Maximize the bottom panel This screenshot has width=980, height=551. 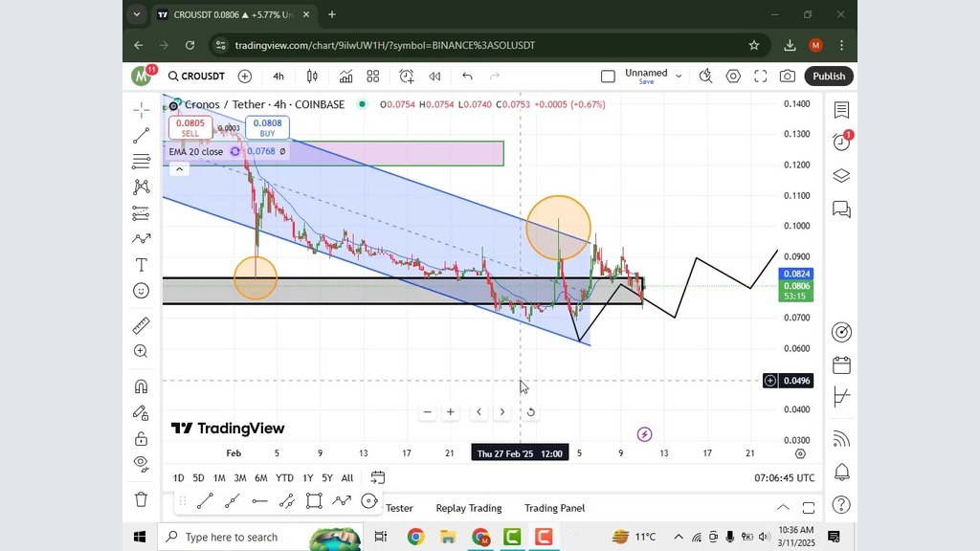tap(808, 507)
